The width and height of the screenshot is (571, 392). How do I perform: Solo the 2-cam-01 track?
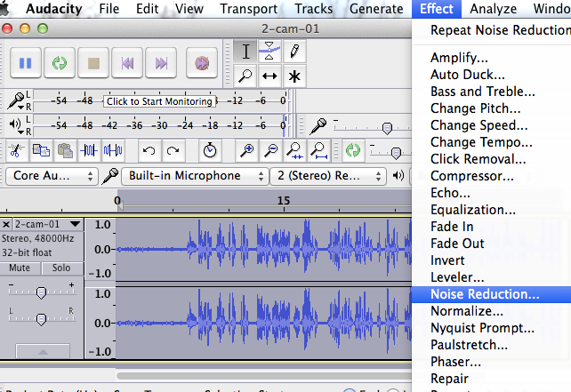point(61,268)
